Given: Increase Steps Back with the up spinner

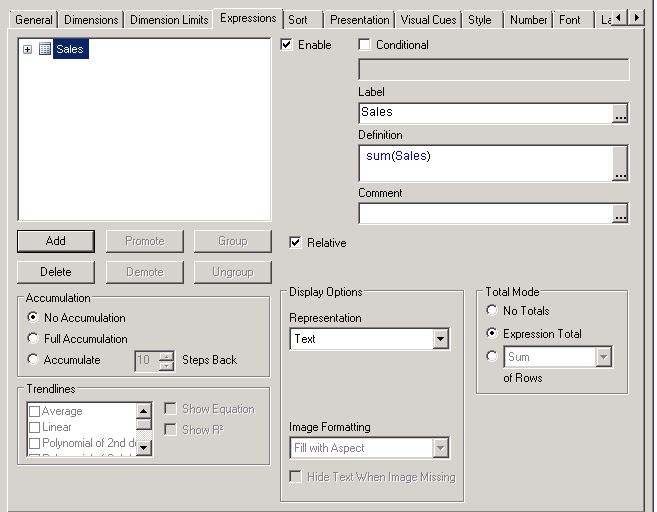Looking at the screenshot, I should coord(166,356).
